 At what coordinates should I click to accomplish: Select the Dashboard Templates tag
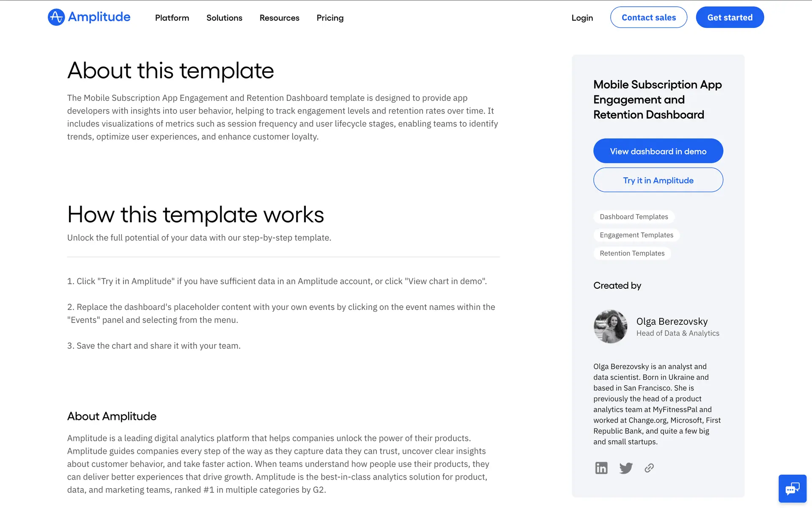pyautogui.click(x=634, y=217)
